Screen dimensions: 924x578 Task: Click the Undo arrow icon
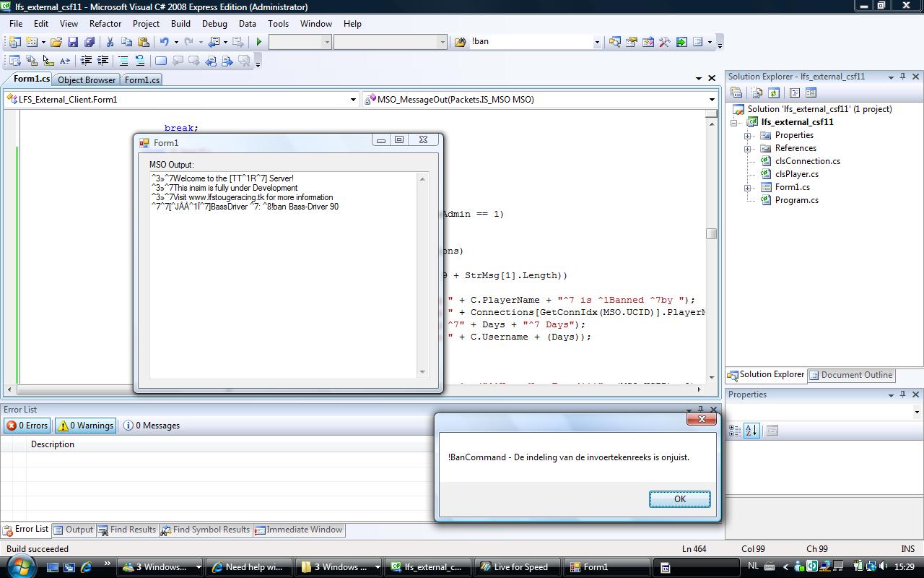pos(164,42)
